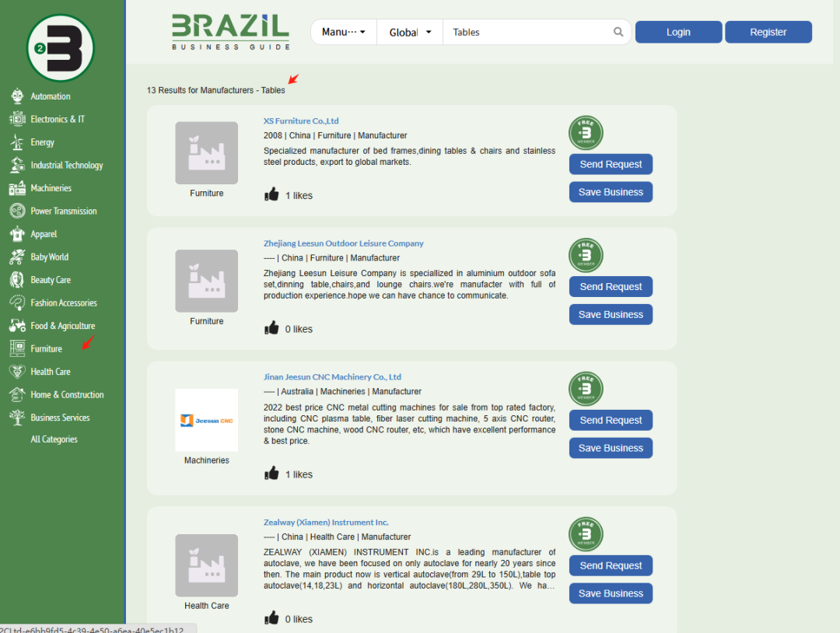Save Business for Jinan Jeesun CNC

pos(611,448)
